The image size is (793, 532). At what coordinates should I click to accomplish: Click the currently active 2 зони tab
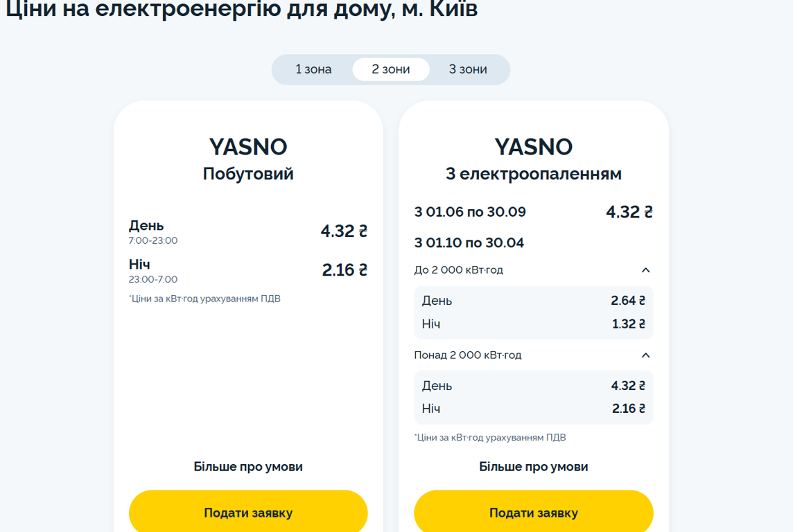click(x=390, y=69)
